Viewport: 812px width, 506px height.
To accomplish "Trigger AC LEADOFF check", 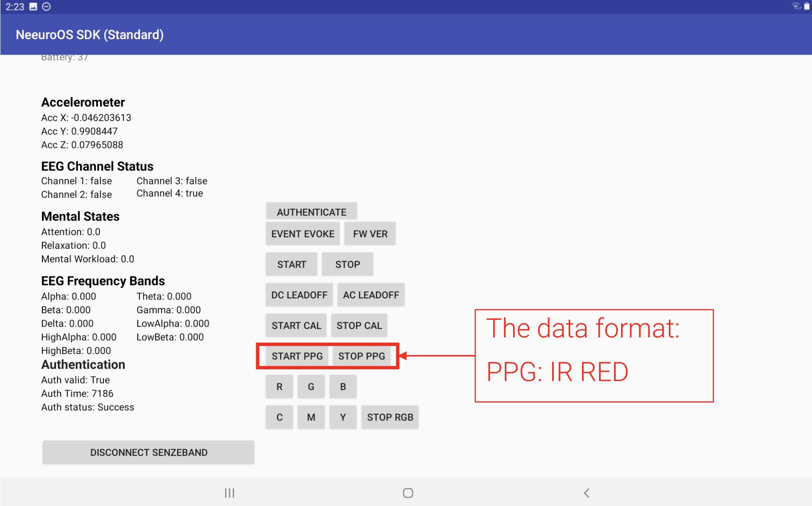I will tap(371, 295).
